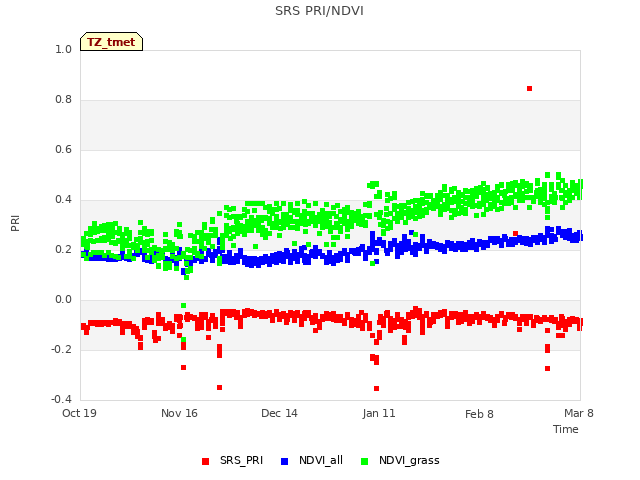Viewport: 640px width, 480px height.
Task: Click the 0.0 y-axis tick label
Action: point(63,300)
